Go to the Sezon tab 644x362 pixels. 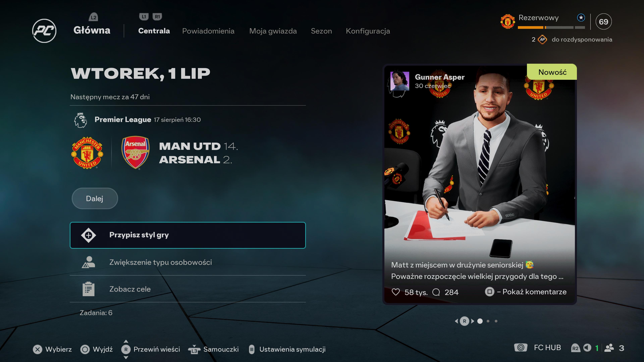pos(321,31)
